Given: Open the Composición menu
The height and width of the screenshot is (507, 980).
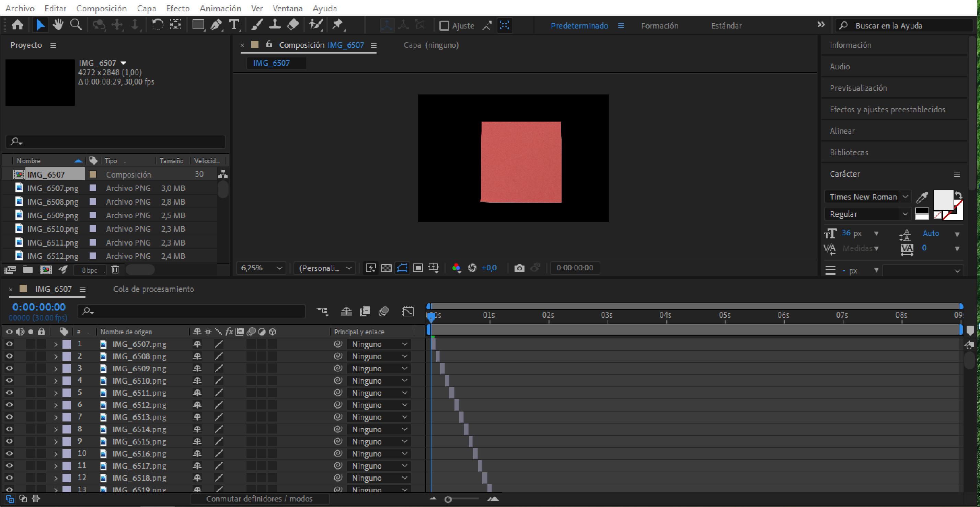Looking at the screenshot, I should 101,8.
